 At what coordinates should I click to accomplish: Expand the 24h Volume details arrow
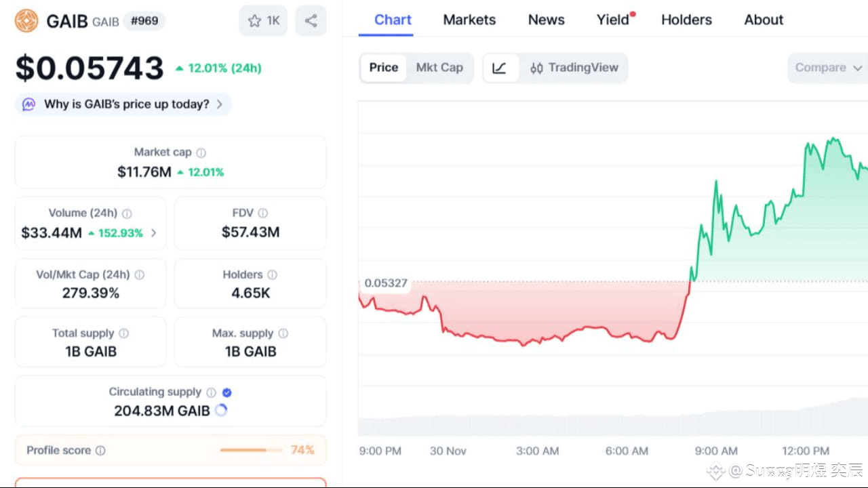point(154,233)
